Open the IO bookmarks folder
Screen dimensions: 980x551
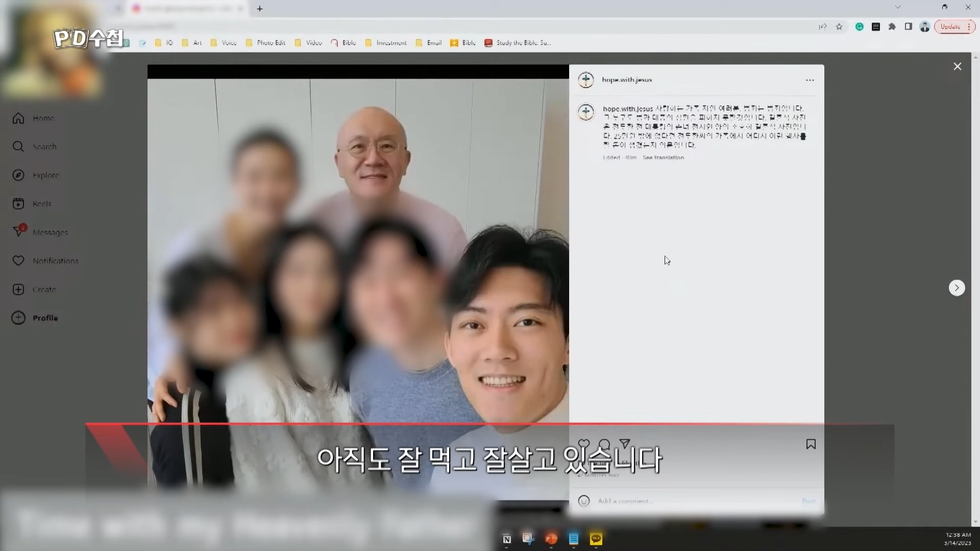[x=164, y=43]
